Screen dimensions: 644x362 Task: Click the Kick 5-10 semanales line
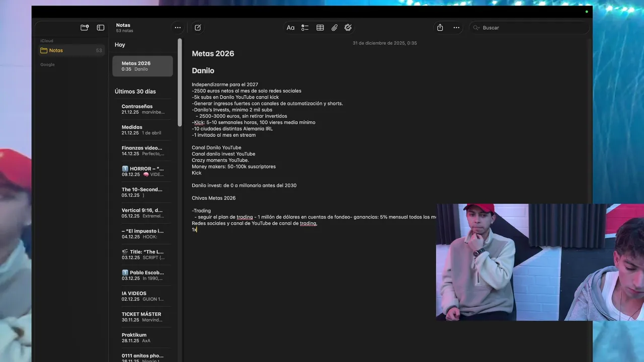tap(254, 122)
